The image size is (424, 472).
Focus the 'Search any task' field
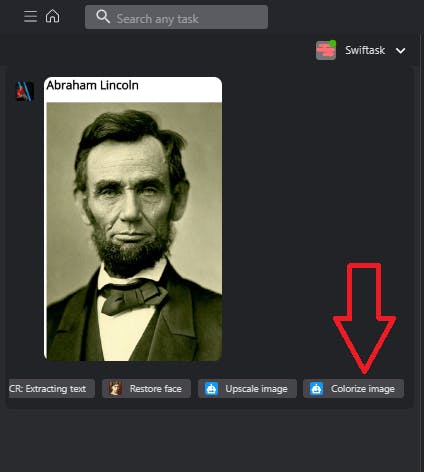tap(176, 17)
